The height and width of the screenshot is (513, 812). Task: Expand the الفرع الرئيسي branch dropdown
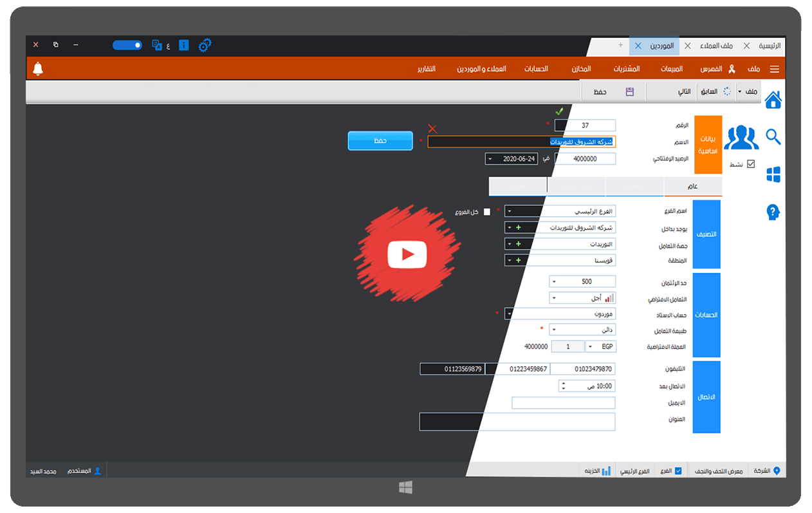(510, 210)
